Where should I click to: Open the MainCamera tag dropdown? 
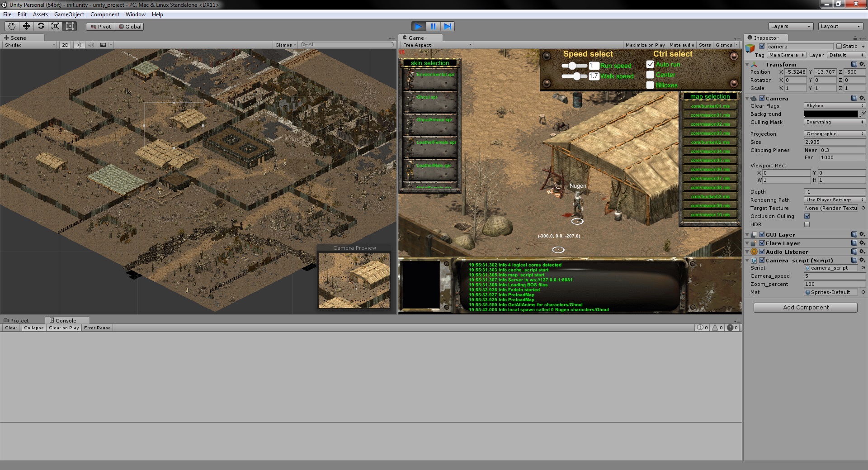point(787,55)
